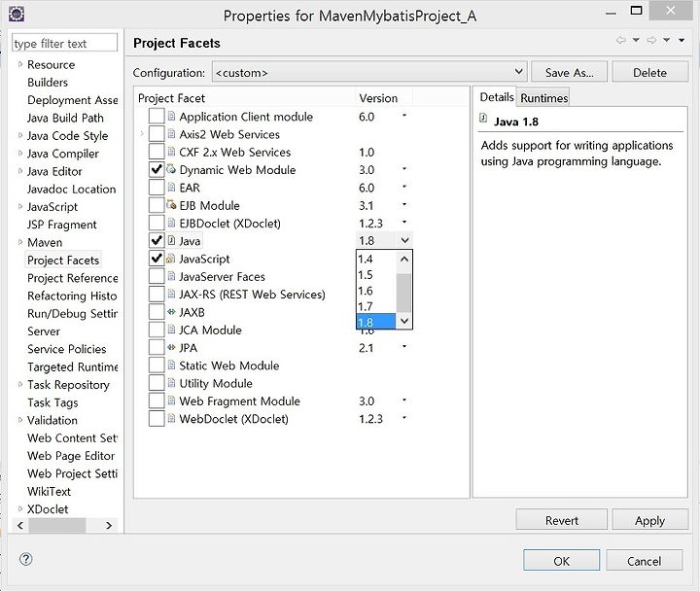Screen dimensions: 700x592
Task: Click the version list scrollbar thumb
Action: coord(404,293)
